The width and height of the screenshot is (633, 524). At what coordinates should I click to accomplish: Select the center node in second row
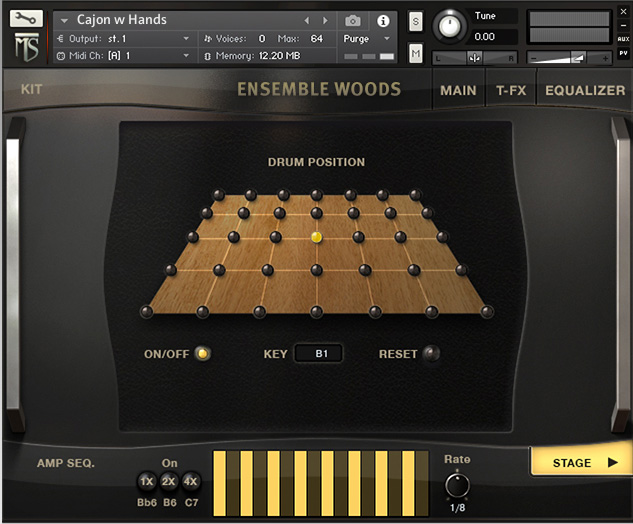316,213
